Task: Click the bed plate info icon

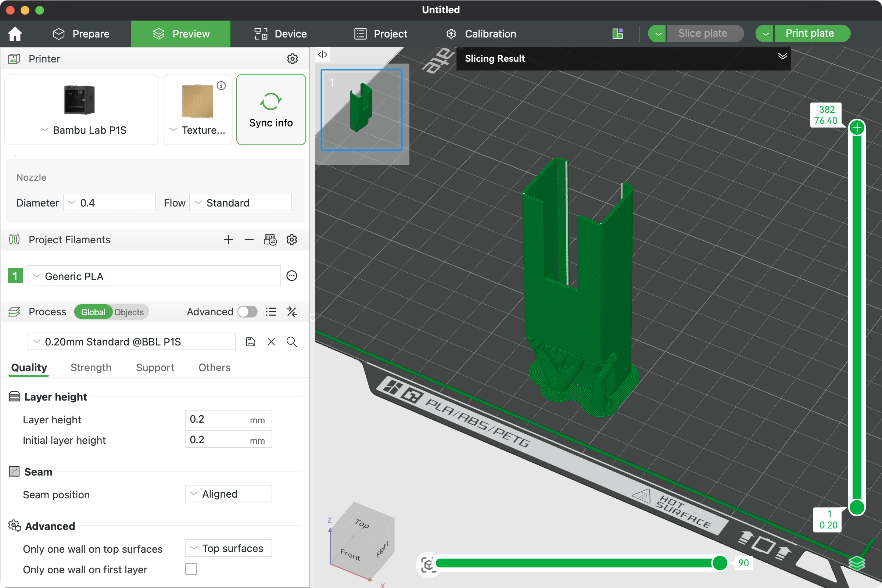Action: [221, 86]
